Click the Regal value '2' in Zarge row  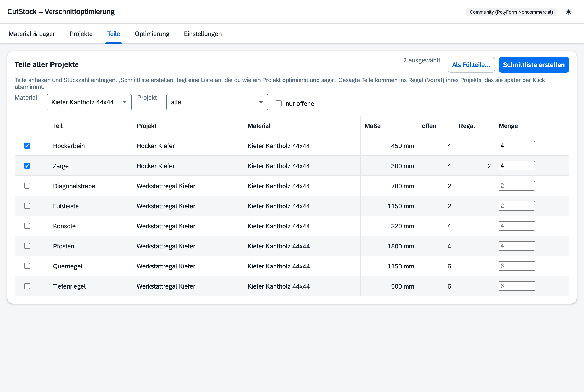pos(489,166)
